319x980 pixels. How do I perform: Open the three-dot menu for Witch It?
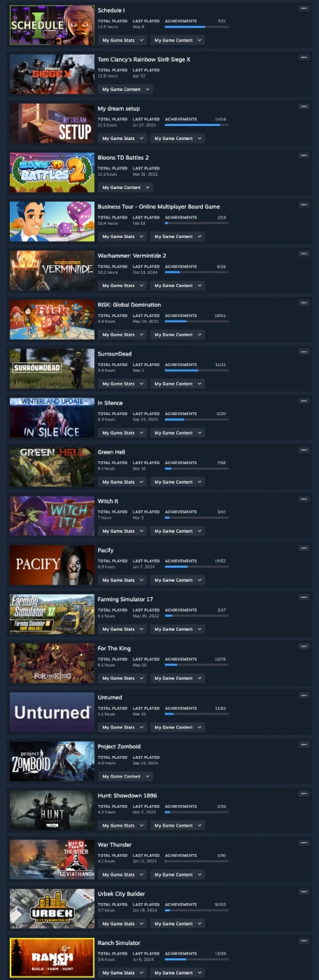[x=304, y=499]
